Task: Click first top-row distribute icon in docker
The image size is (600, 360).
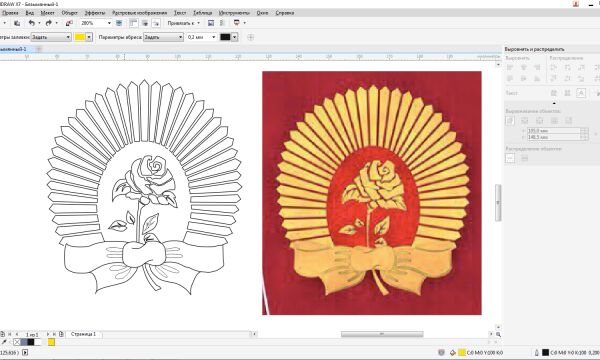Action: coord(554,68)
